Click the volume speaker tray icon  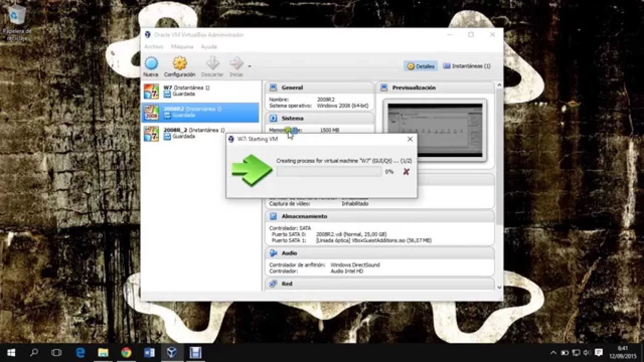pos(587,352)
